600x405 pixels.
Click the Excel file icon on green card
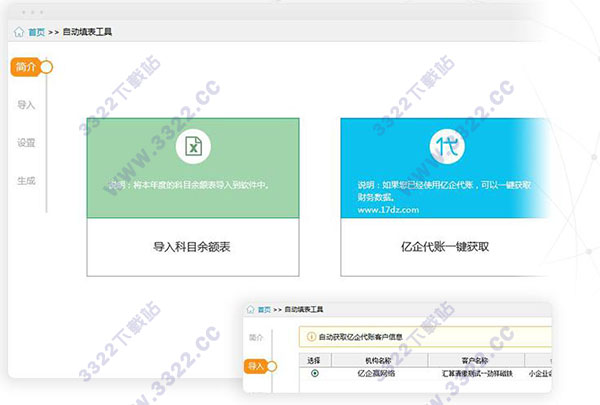pyautogui.click(x=193, y=146)
